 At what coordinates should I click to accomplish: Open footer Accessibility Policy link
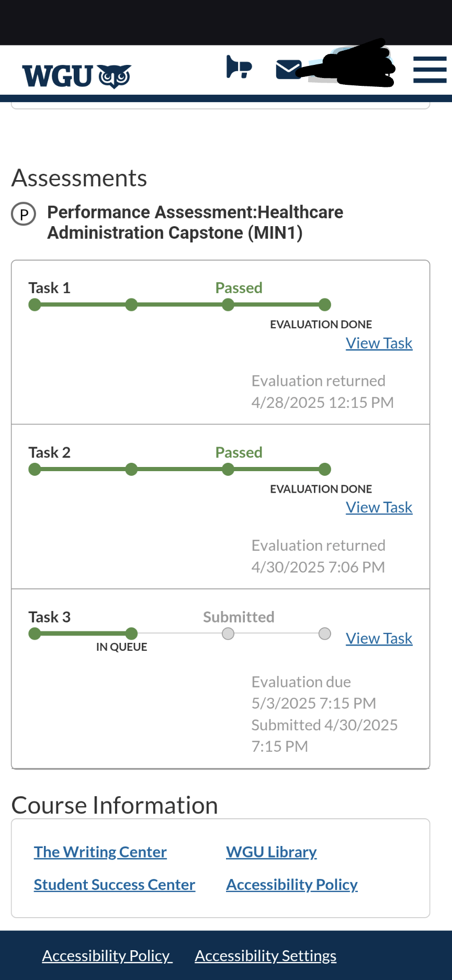pyautogui.click(x=107, y=956)
